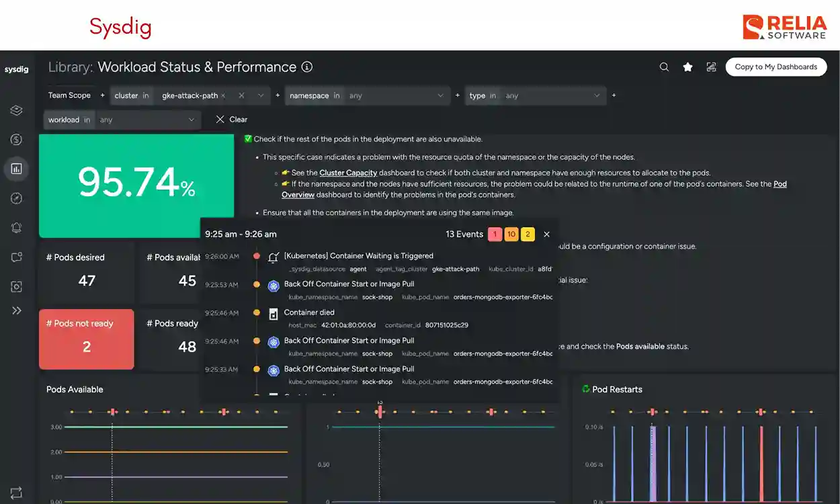
Task: Open the type 'any' filter dropdown
Action: [x=538, y=95]
